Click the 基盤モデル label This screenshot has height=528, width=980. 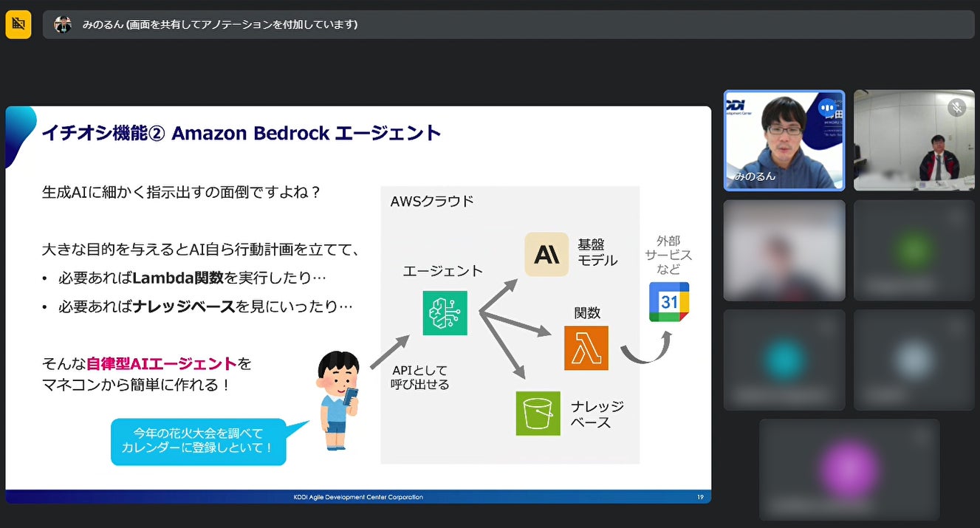597,253
